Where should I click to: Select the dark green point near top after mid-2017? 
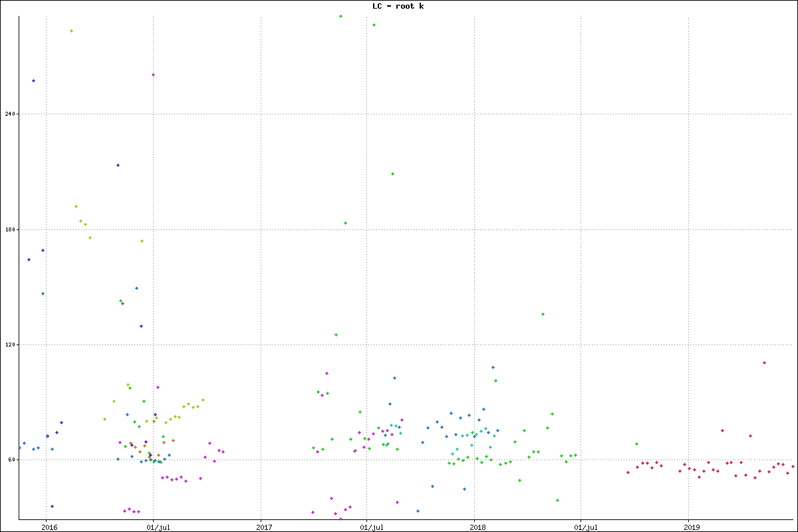click(374, 25)
